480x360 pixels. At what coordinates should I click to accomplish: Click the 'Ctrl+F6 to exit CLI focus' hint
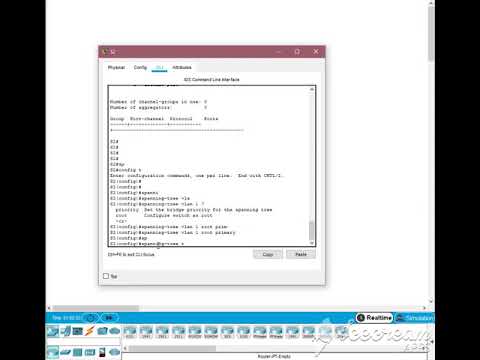coord(131,255)
